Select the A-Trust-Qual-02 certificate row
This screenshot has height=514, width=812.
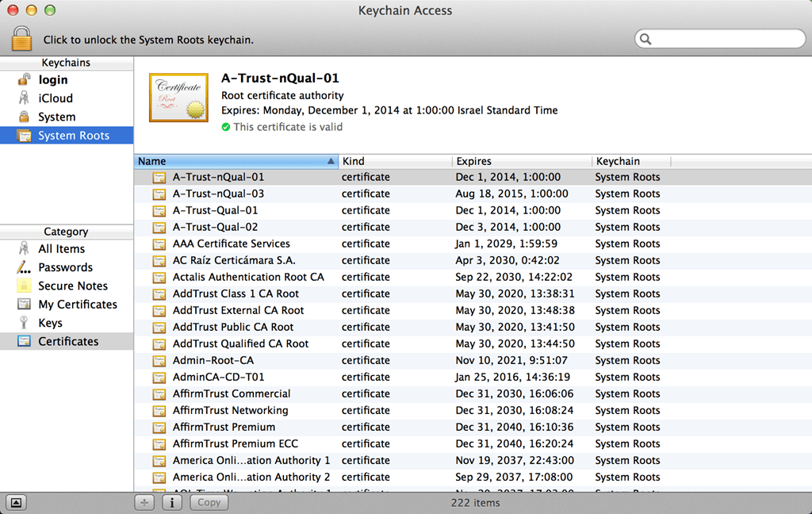pos(473,227)
